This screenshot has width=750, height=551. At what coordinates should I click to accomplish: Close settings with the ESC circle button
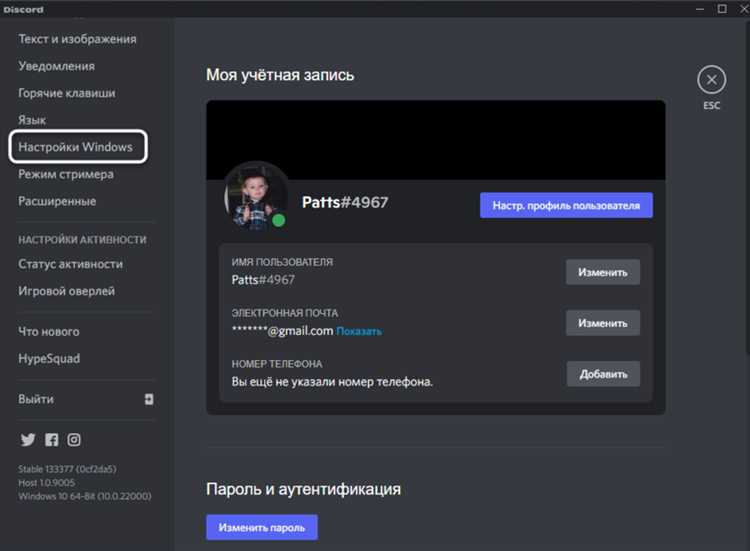(x=711, y=79)
